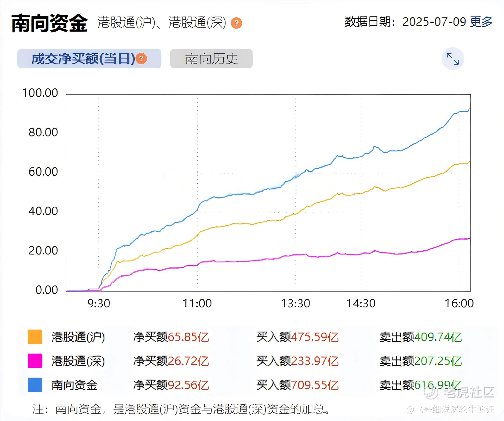
Task: Click the value 净买额65.85亿
Action: [171, 337]
